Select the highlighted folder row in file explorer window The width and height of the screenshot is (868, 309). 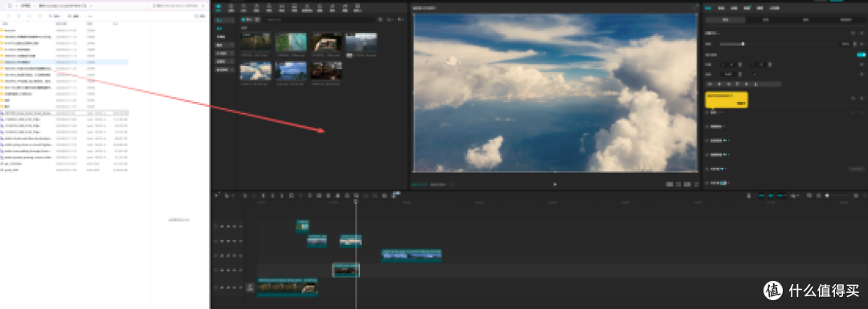(x=64, y=63)
